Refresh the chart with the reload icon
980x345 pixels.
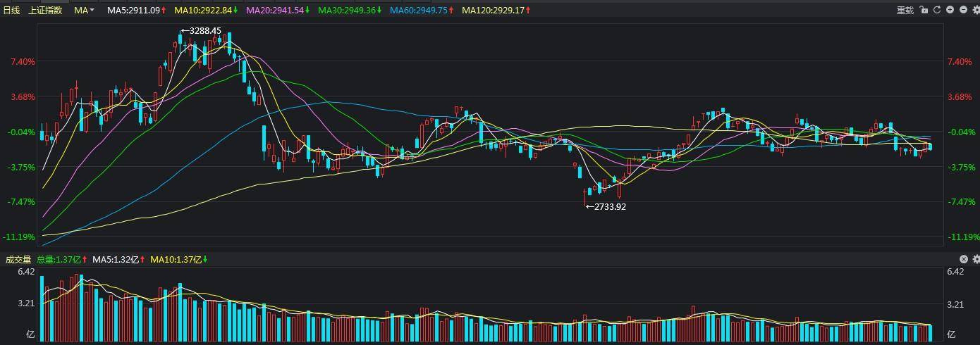(x=937, y=10)
